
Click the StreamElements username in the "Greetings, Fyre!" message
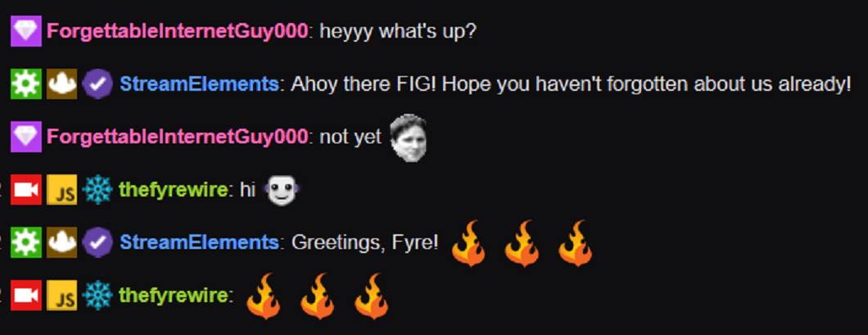199,242
